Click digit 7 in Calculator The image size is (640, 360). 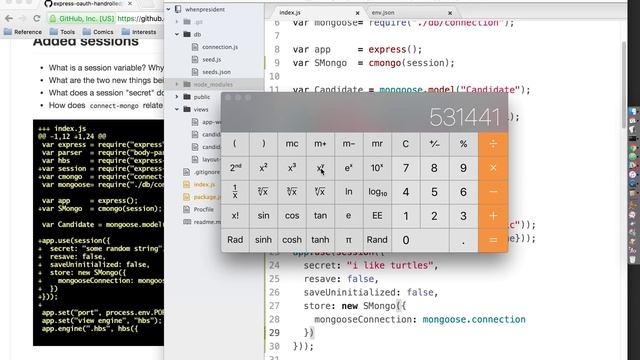pyautogui.click(x=406, y=168)
